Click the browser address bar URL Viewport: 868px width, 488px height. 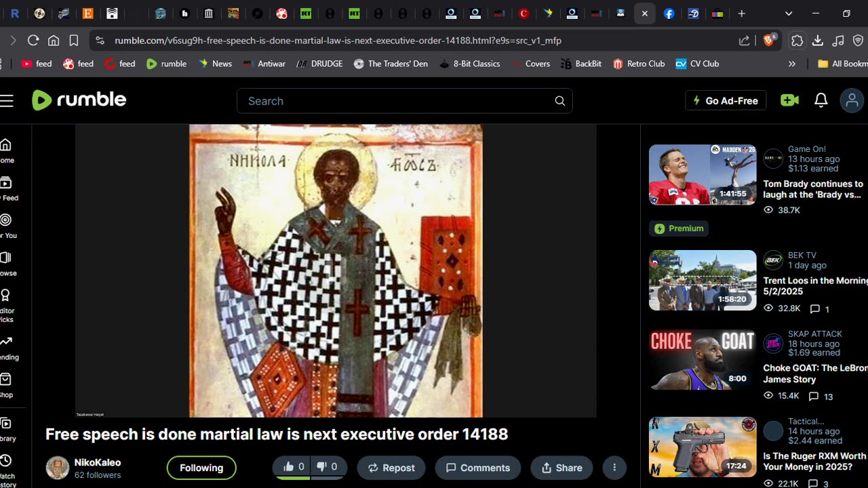click(x=338, y=41)
